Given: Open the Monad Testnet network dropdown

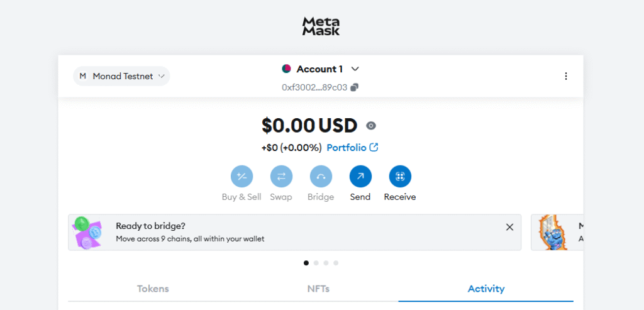Looking at the screenshot, I should click(x=121, y=76).
